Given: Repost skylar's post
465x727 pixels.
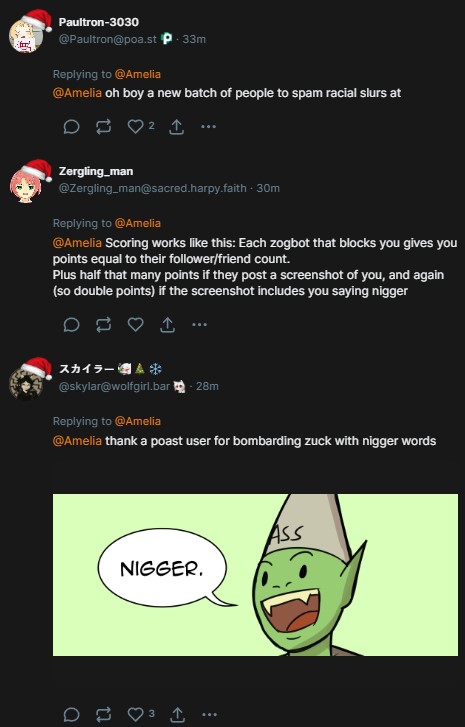Looking at the screenshot, I should coord(103,714).
